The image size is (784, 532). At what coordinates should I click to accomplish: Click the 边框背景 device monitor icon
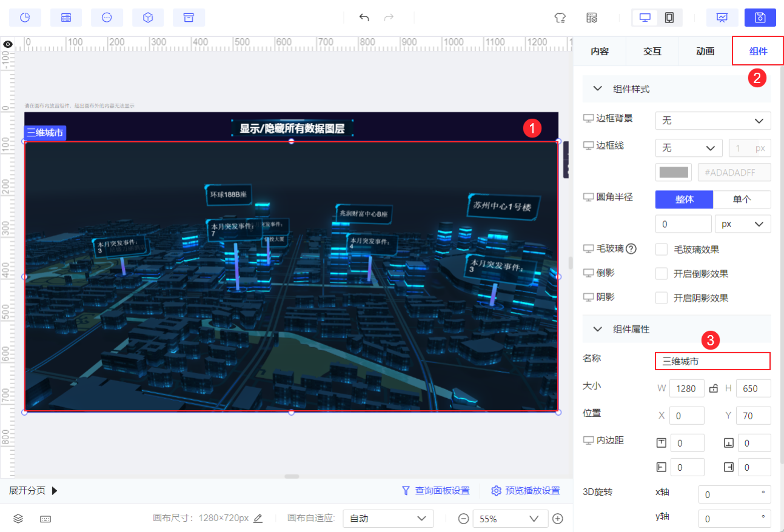click(588, 119)
